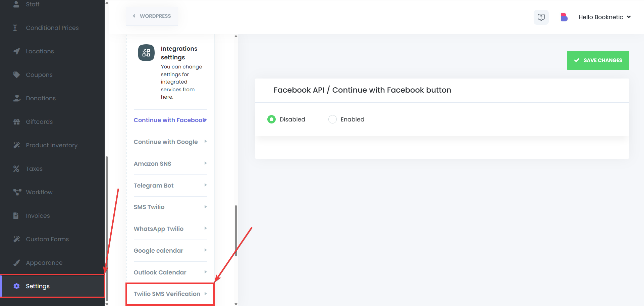Click the Conditional Prices icon

[x=15, y=28]
